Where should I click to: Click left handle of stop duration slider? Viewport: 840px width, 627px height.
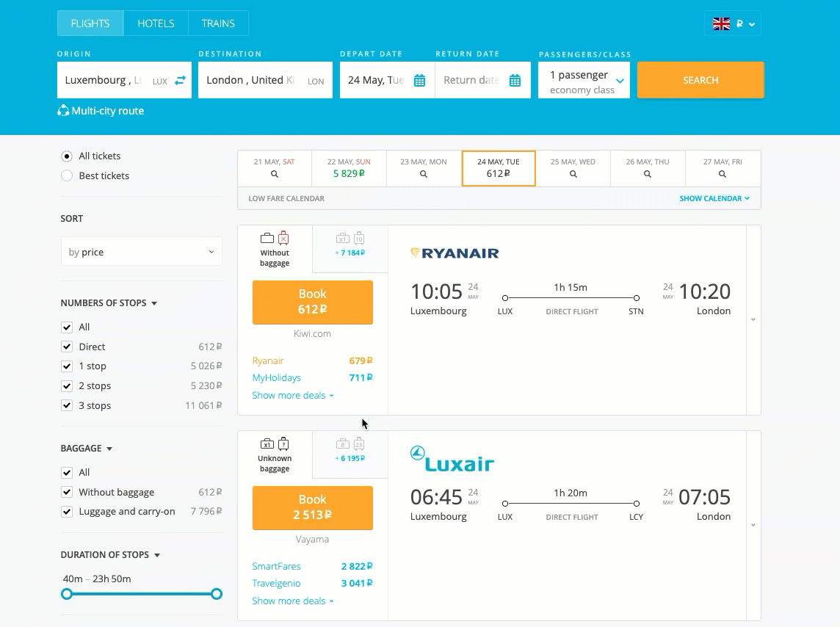(66, 594)
